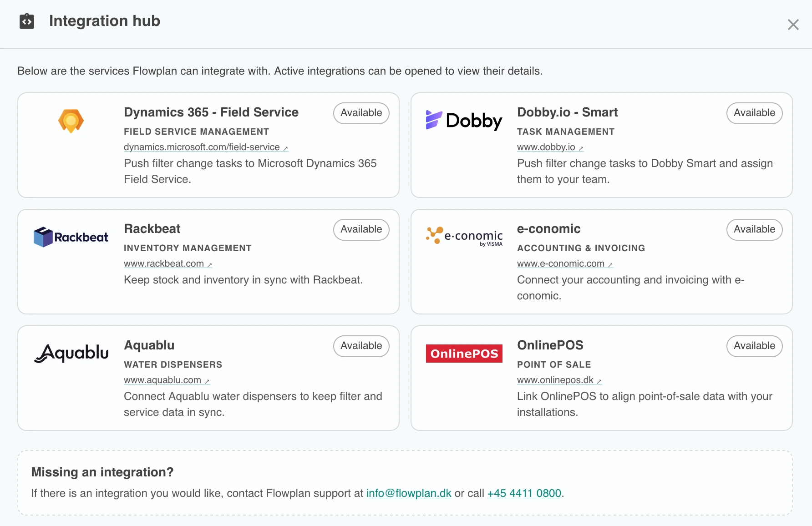812x526 pixels.
Task: Click the 'Keep stock and inventory in sync' description
Action: click(x=243, y=280)
